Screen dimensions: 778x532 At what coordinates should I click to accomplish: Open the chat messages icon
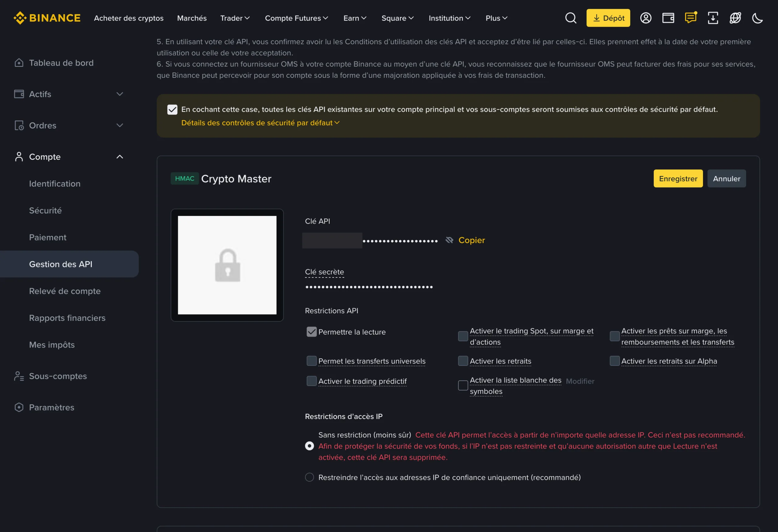pyautogui.click(x=690, y=18)
